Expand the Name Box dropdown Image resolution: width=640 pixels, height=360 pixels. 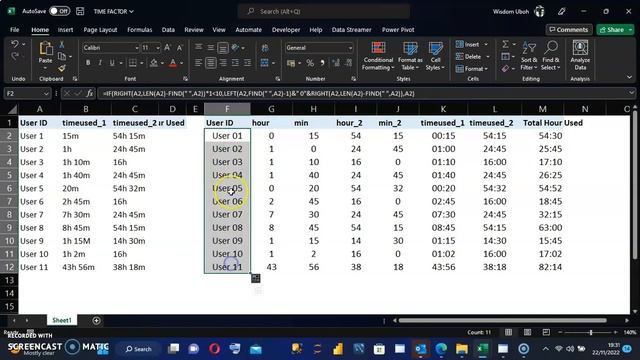(46, 93)
